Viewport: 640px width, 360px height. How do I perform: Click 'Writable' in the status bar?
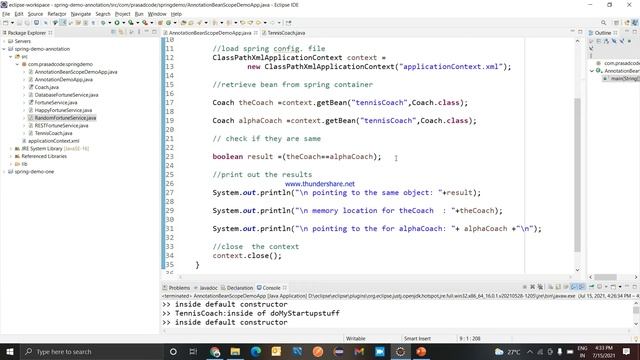click(356, 338)
